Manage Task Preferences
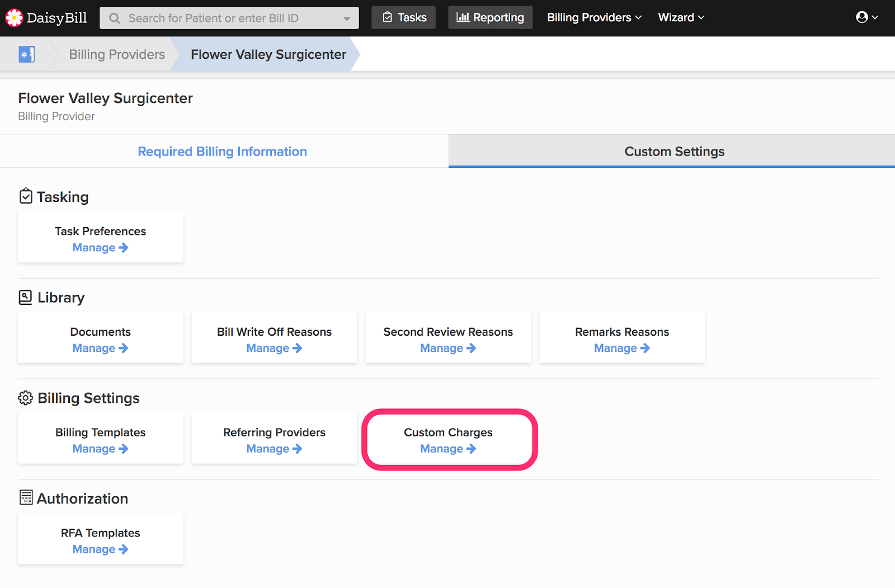The width and height of the screenshot is (895, 588). pyautogui.click(x=101, y=247)
